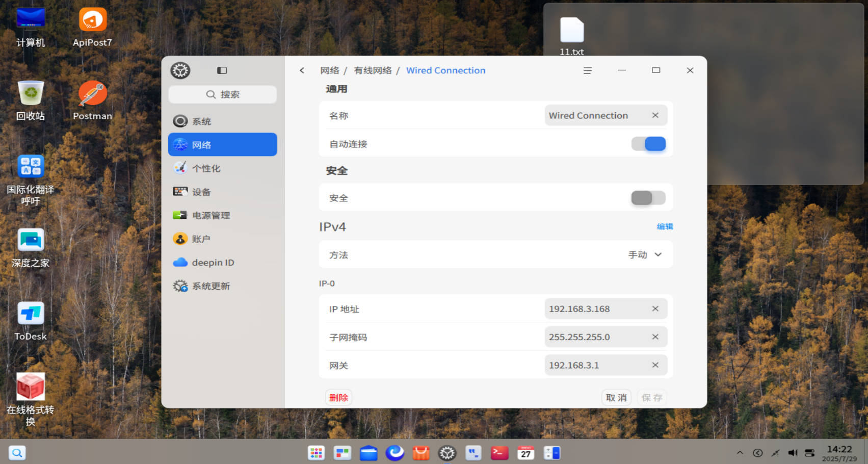
Task: Click the 取消 button
Action: pyautogui.click(x=616, y=397)
